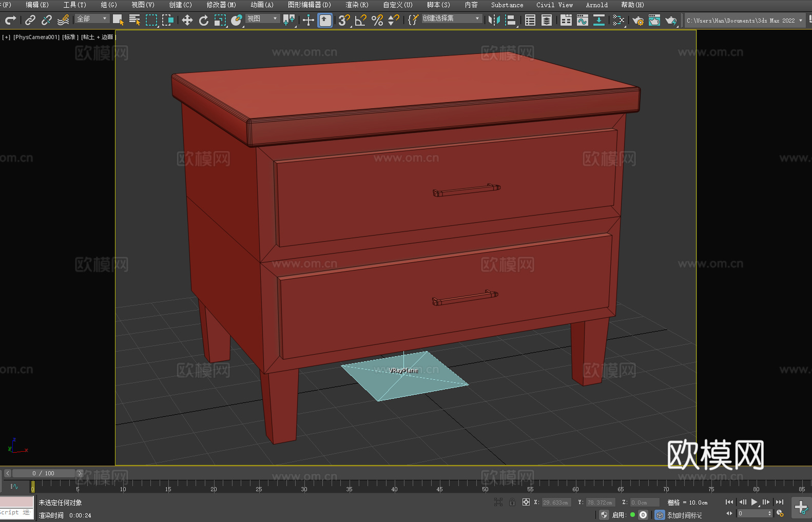Open the 修改器(M) menu
This screenshot has height=522, width=812.
(221, 5)
